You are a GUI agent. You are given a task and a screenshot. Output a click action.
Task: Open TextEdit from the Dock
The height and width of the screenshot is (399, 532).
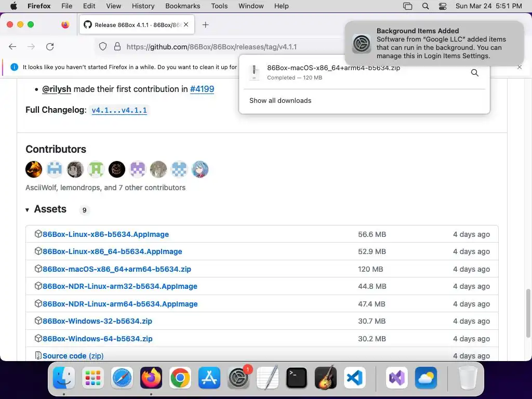268,378
